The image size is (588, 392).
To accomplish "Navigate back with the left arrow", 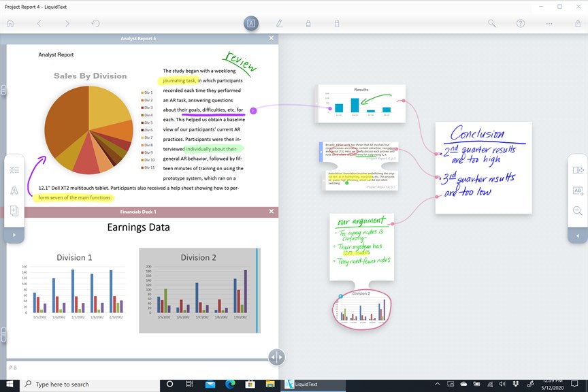I will (39, 23).
